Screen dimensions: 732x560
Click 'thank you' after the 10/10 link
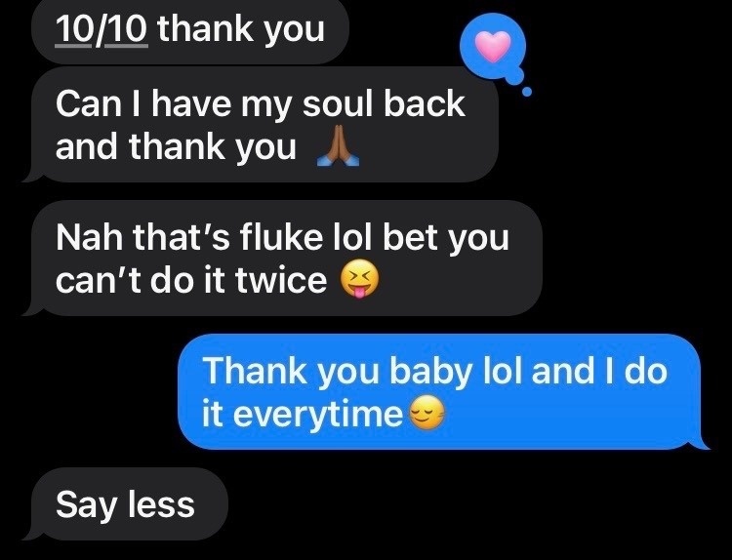click(x=241, y=29)
